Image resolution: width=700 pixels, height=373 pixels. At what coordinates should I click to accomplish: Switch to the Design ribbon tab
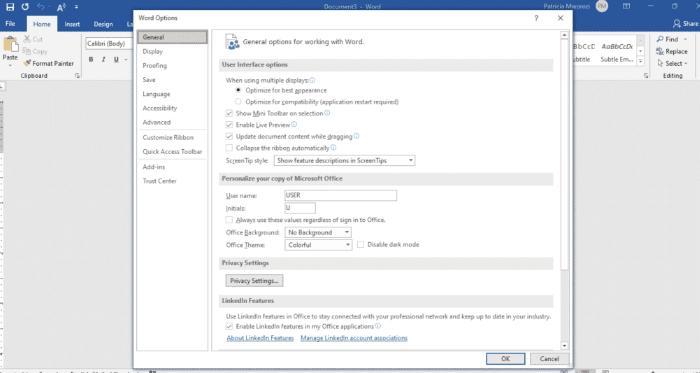click(103, 24)
